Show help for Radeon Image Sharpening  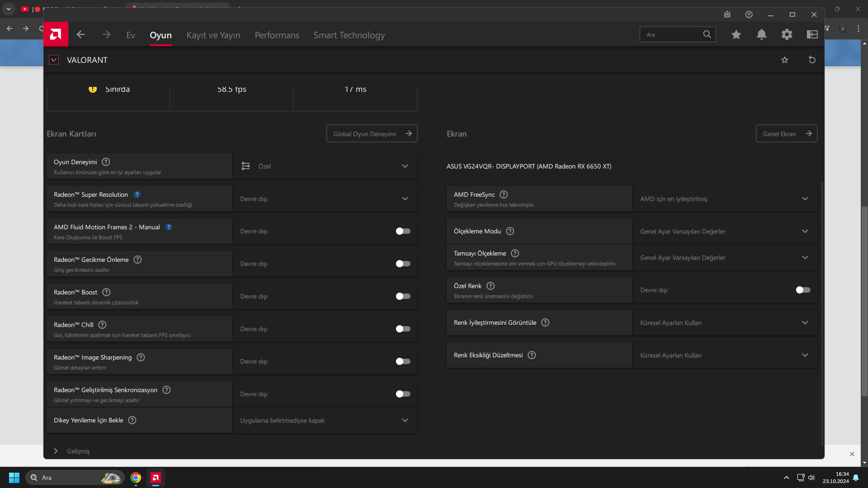click(141, 357)
